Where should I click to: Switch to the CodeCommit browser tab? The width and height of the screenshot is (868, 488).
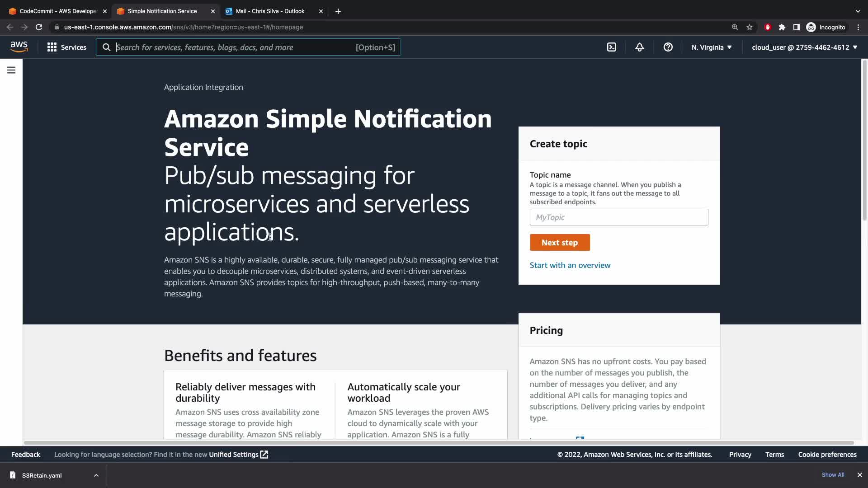click(58, 11)
